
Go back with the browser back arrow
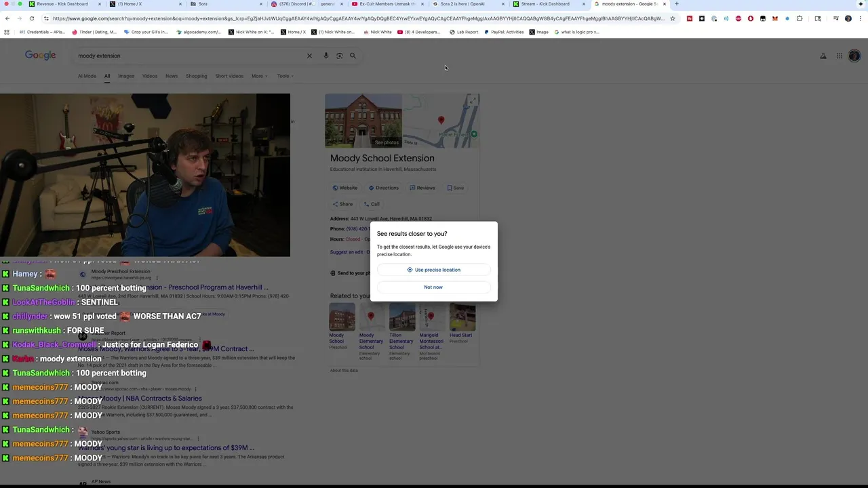click(x=7, y=18)
